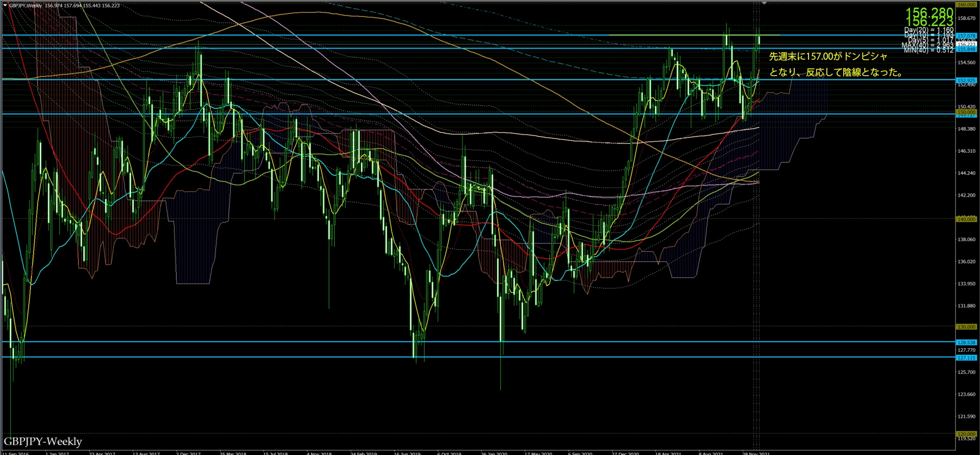Click the 131.880 price axis label
Screen dimensions: 980x455
[x=967, y=306]
